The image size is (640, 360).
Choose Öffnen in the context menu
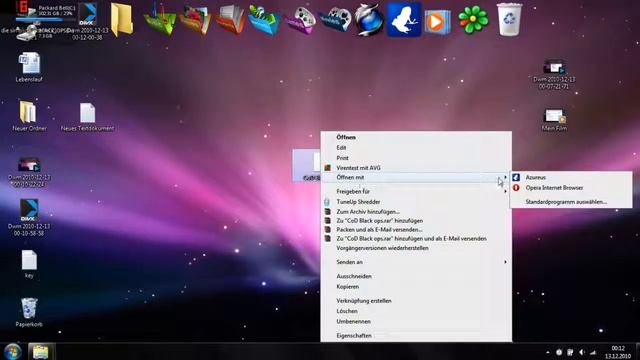[x=416, y=137]
